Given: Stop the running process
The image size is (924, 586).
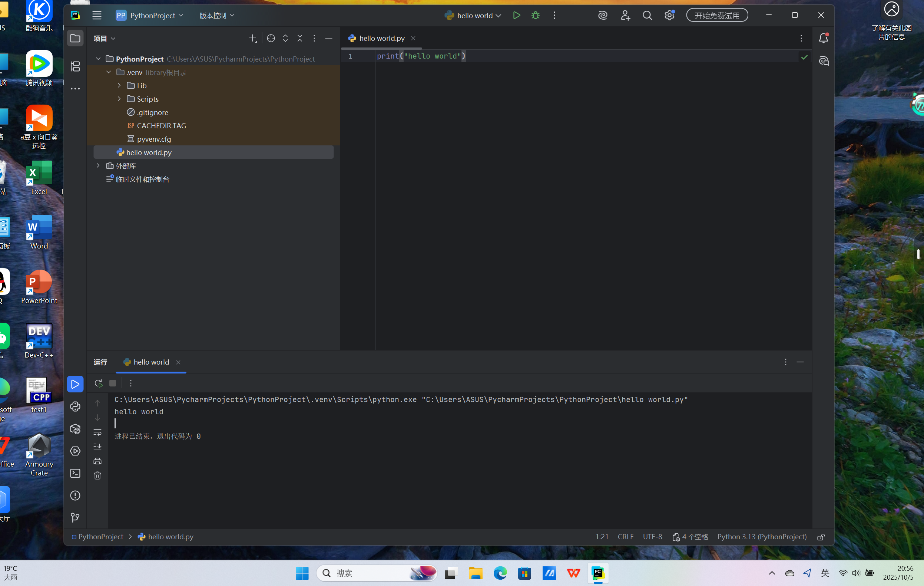Looking at the screenshot, I should coord(112,383).
